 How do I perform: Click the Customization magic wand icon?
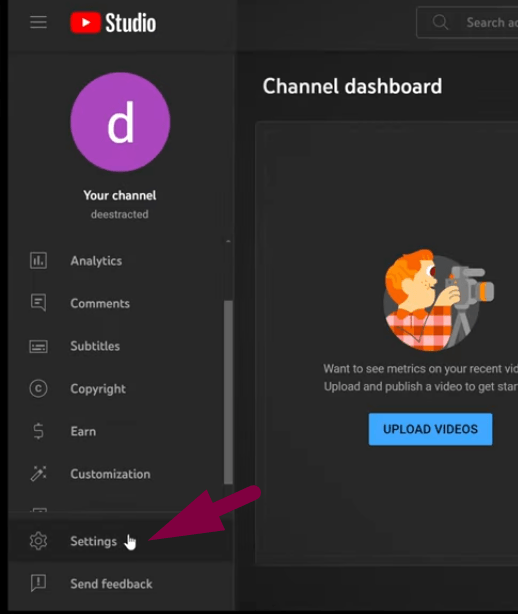point(38,473)
